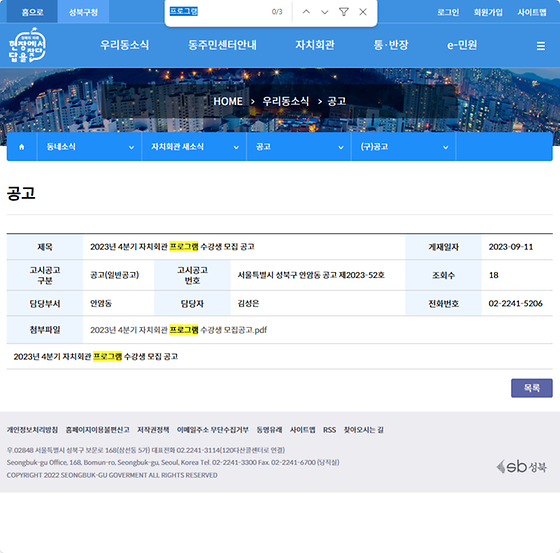Click the 찾아오시는 길 footer link
560x553 pixels.
(363, 430)
